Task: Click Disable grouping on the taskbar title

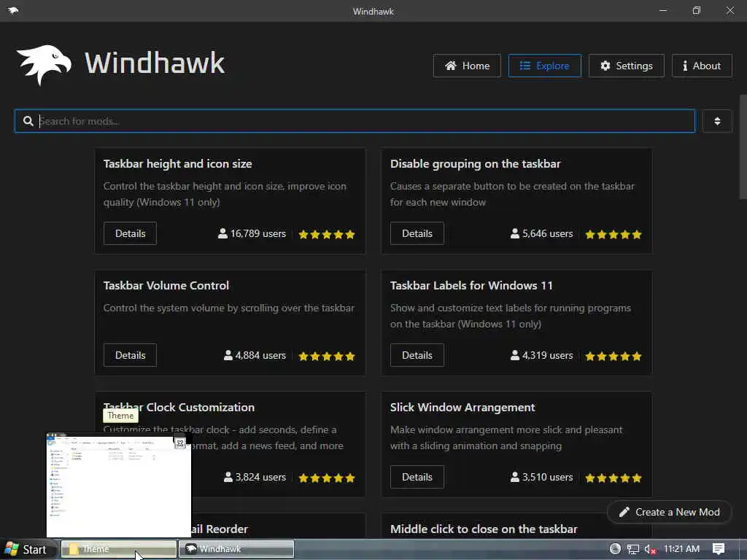Action: tap(476, 164)
